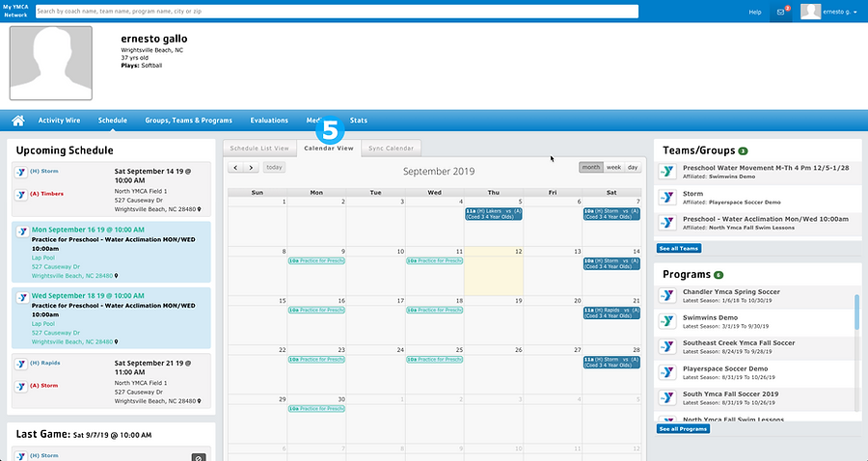Click the Programs list scrollbar
The height and width of the screenshot is (461, 868).
coord(857,312)
